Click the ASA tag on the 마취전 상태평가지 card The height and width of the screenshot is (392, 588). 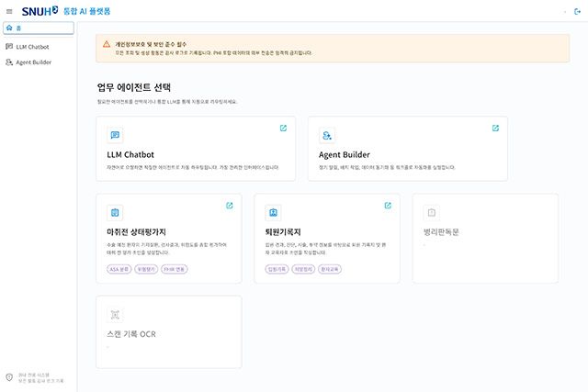119,269
